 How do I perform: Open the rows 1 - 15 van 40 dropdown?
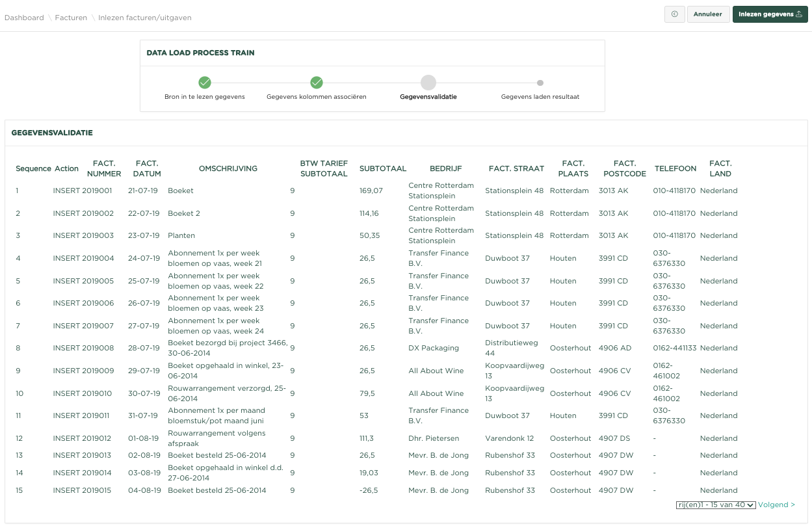(x=715, y=505)
